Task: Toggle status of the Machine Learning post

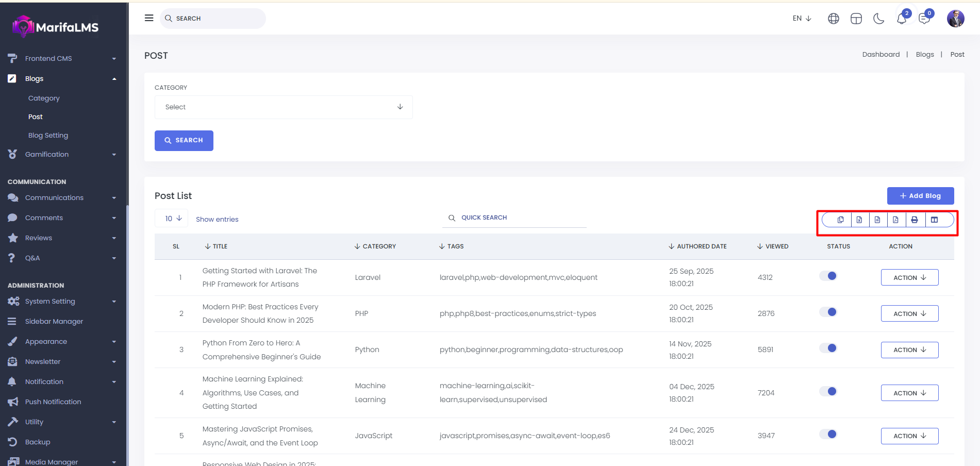Action: pos(828,392)
